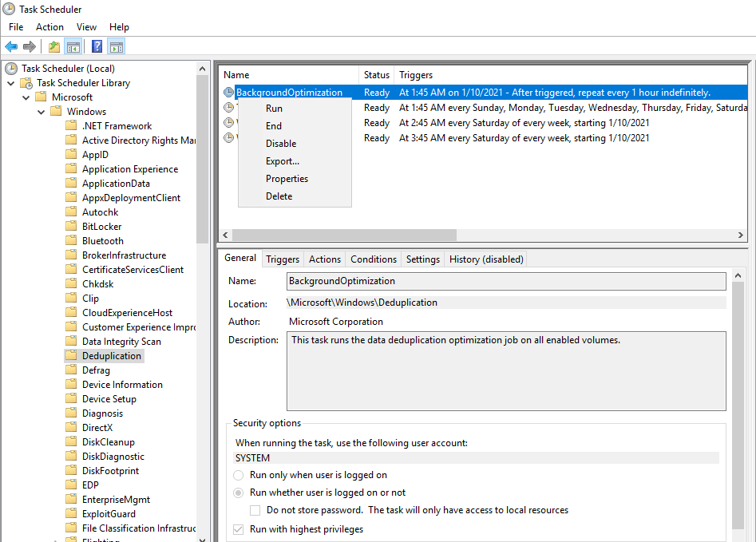Open the History (disabled) tab
This screenshot has height=542, width=756.
tap(486, 259)
